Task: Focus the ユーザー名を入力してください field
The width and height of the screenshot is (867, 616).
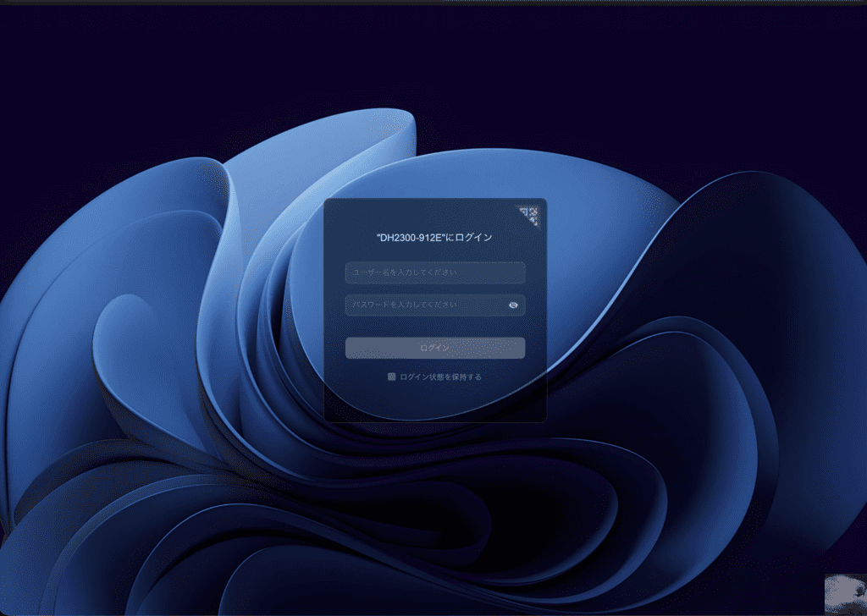Action: click(x=434, y=273)
